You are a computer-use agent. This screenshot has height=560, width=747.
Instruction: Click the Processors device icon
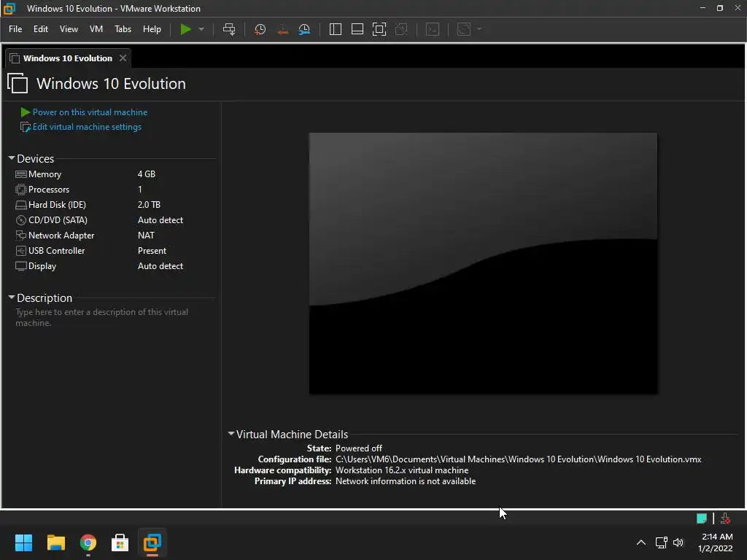click(x=21, y=190)
